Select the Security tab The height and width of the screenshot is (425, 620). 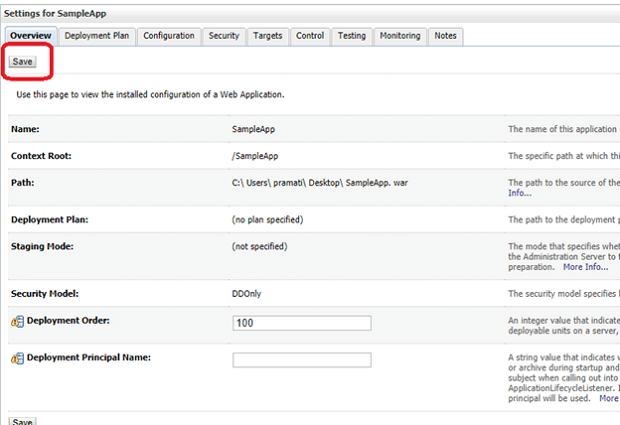[223, 36]
